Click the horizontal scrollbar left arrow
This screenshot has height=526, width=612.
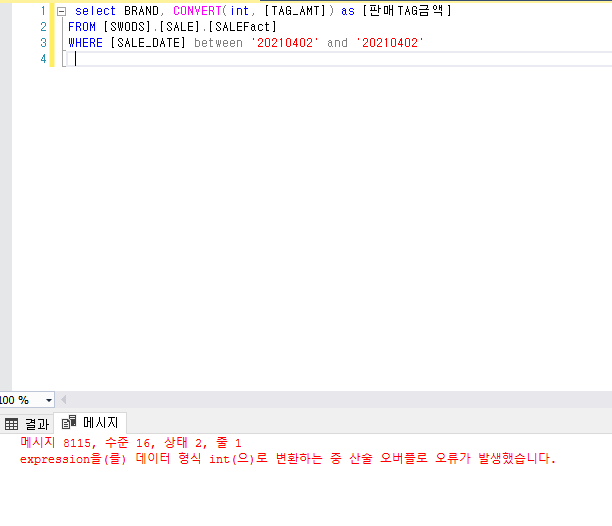(64, 400)
